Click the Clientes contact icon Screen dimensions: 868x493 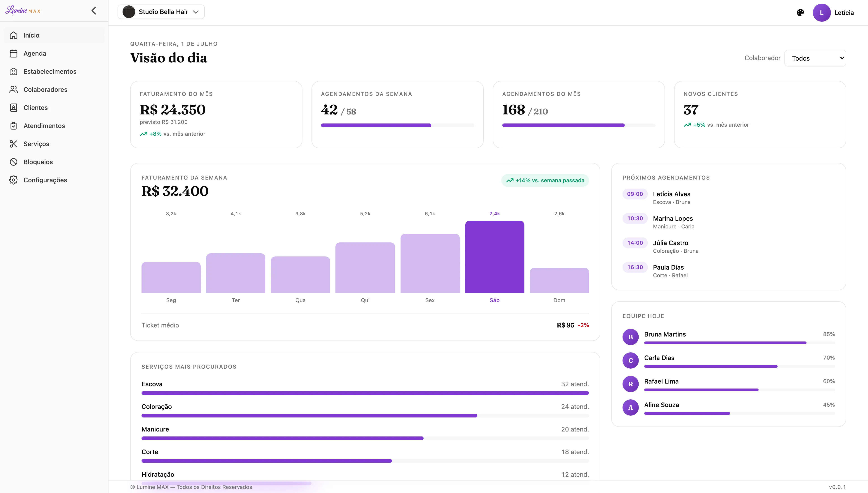click(x=14, y=108)
